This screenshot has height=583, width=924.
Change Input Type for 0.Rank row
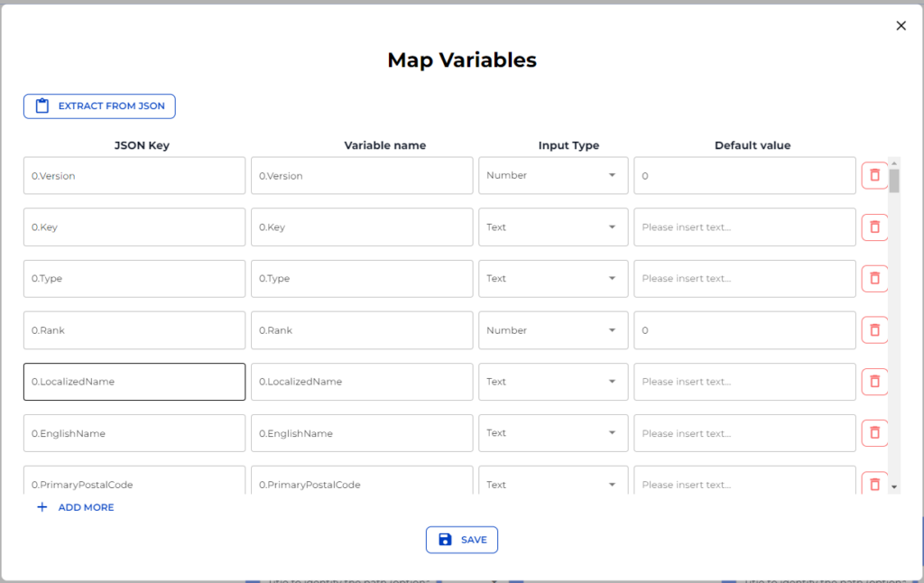pyautogui.click(x=552, y=330)
